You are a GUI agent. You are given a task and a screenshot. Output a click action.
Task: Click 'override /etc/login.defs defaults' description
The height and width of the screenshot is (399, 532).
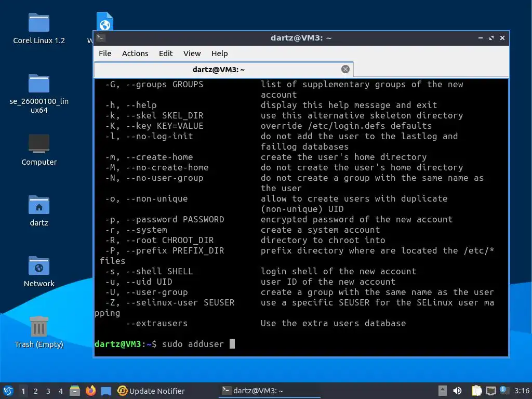pos(346,126)
